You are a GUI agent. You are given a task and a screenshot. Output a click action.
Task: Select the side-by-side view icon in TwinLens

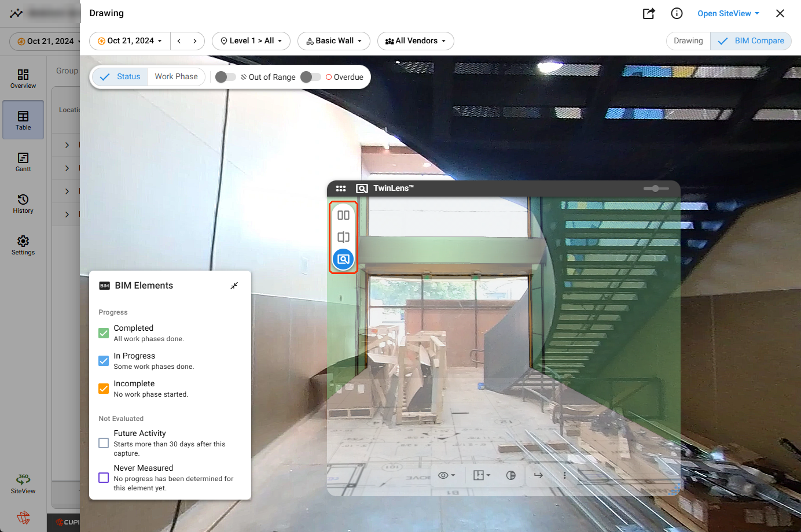[x=343, y=215]
